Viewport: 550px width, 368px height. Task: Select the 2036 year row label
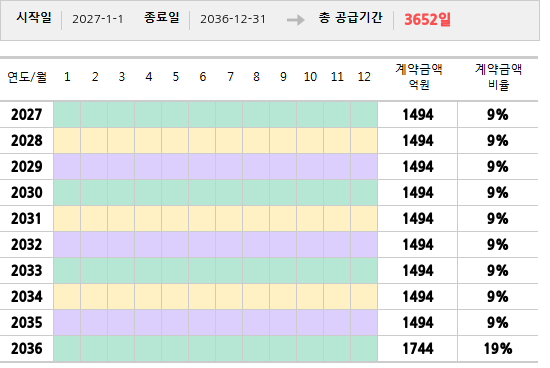[x=27, y=348]
